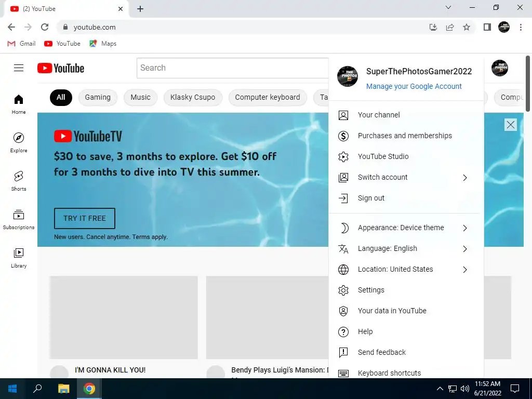Click Chrome profile avatar in the browser toolbar
532x399 pixels.
pos(504,27)
